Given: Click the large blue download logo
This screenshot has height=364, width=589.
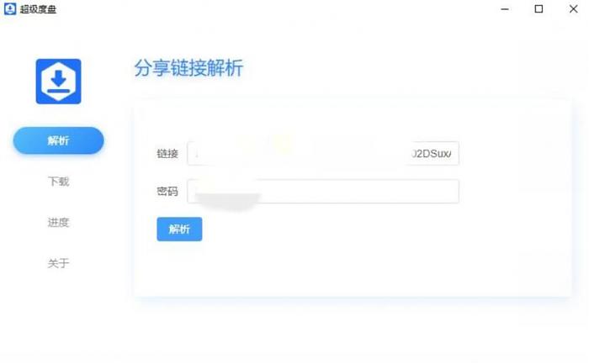Looking at the screenshot, I should pyautogui.click(x=59, y=82).
